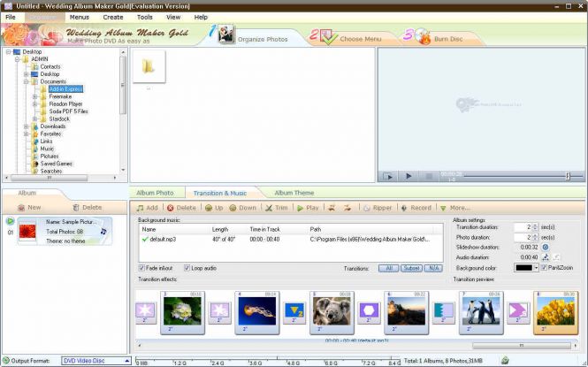
Task: Collapse the Documents folder node
Action: (x=27, y=81)
